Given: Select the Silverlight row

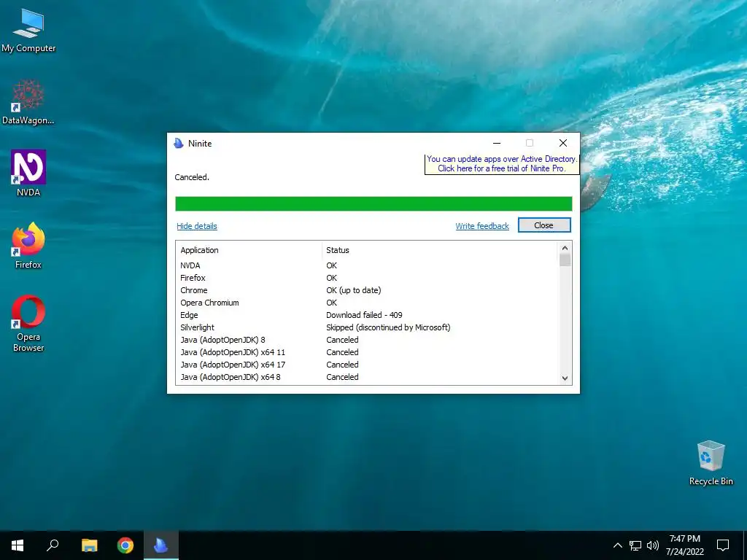Looking at the screenshot, I should (368, 327).
